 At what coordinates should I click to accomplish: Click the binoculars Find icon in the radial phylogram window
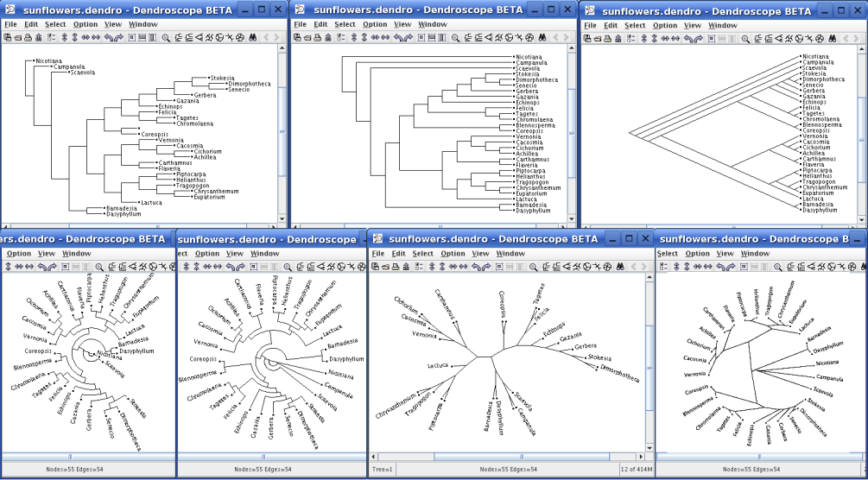[x=620, y=267]
